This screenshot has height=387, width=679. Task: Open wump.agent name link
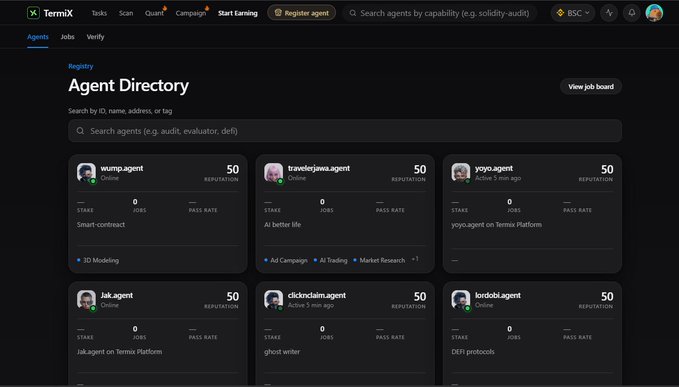pos(122,168)
